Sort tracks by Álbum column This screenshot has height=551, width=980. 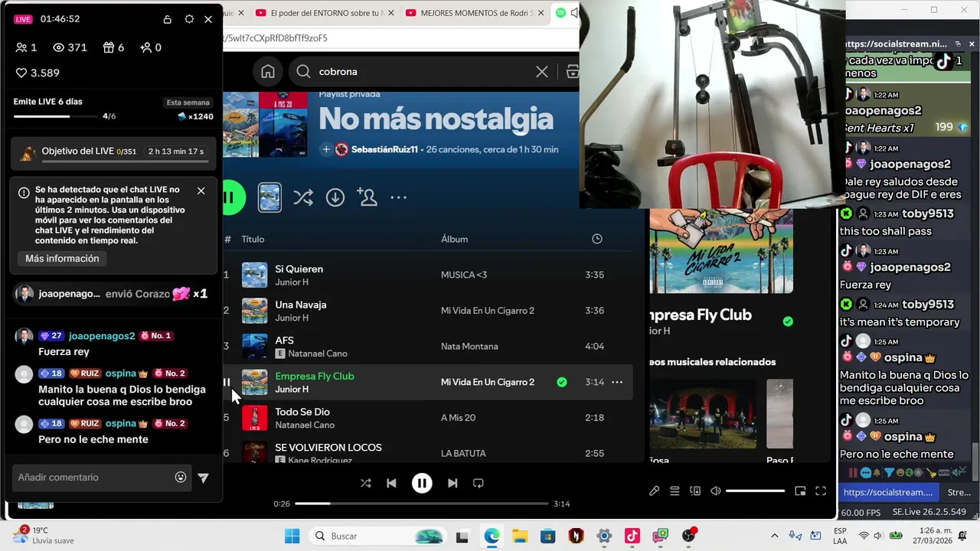pyautogui.click(x=454, y=239)
